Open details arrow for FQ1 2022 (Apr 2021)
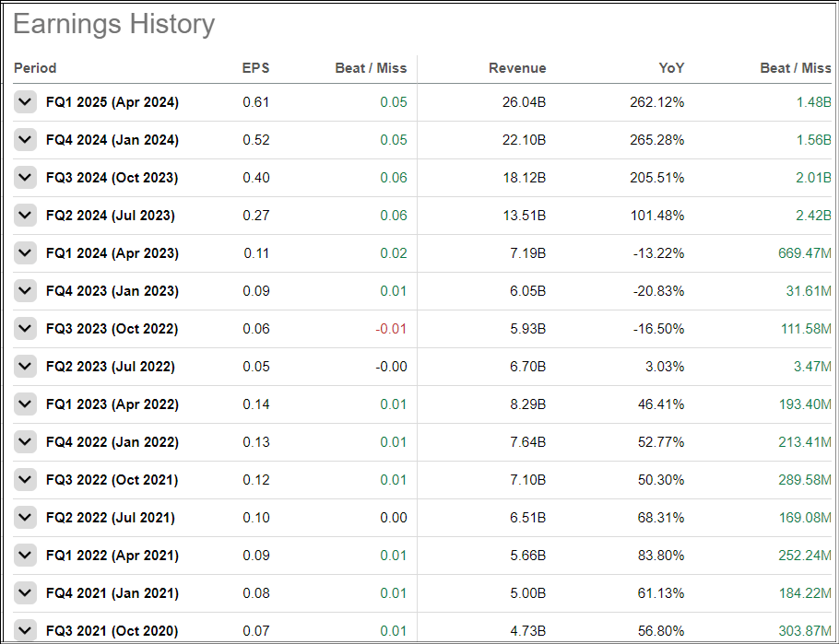 pyautogui.click(x=25, y=556)
